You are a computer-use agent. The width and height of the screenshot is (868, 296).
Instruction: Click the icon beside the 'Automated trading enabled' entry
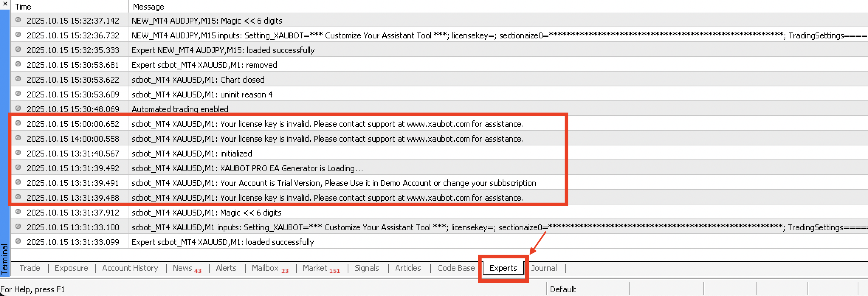18,109
